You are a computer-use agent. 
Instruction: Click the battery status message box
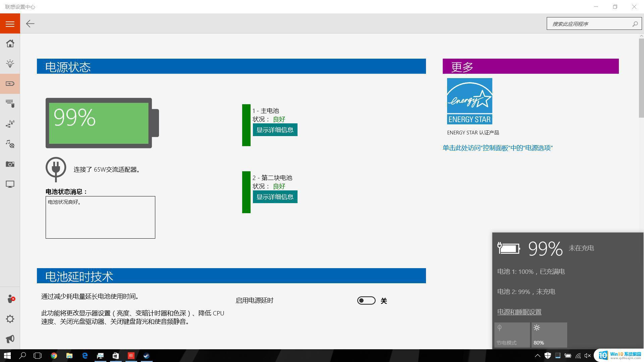pos(100,217)
